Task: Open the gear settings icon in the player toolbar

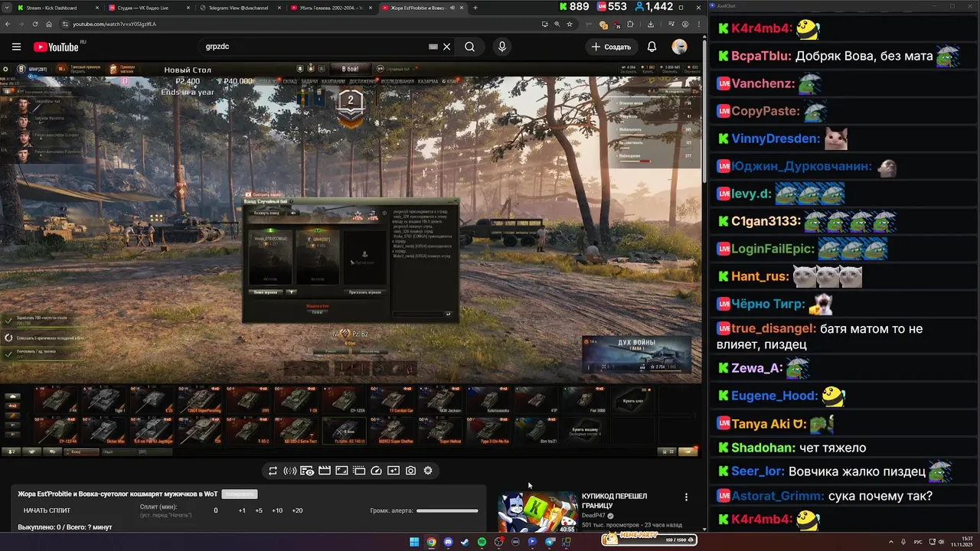Action: pos(428,471)
